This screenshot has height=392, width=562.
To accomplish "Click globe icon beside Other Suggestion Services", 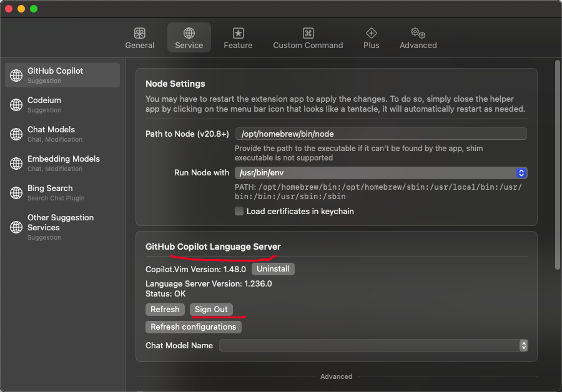I will point(16,227).
